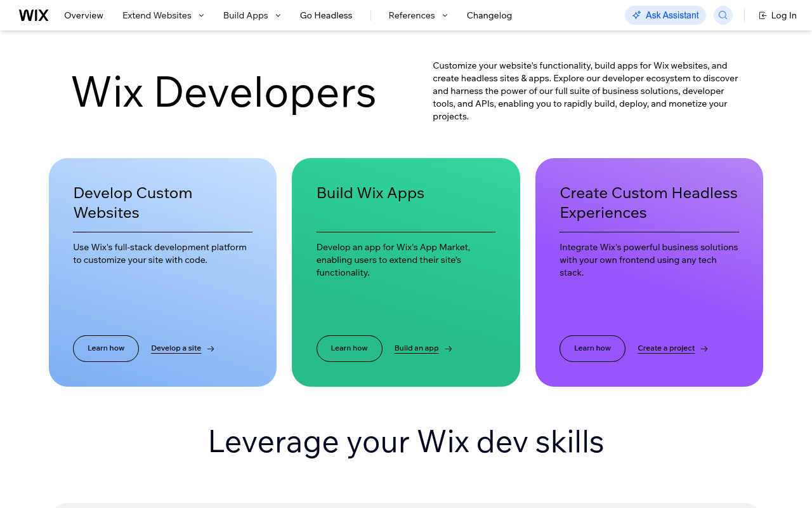Image resolution: width=812 pixels, height=508 pixels.
Task: Open the References menu label
Action: click(x=412, y=15)
